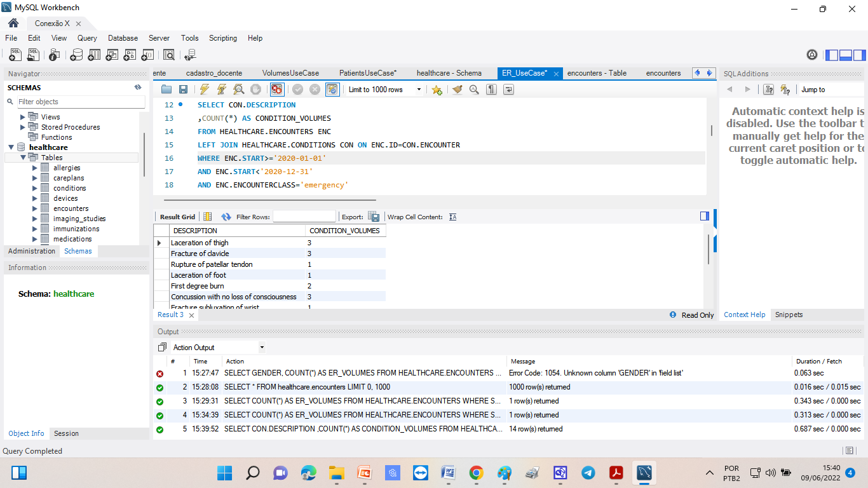The image size is (868, 488).
Task: Save snippet with star icon
Action: point(437,90)
